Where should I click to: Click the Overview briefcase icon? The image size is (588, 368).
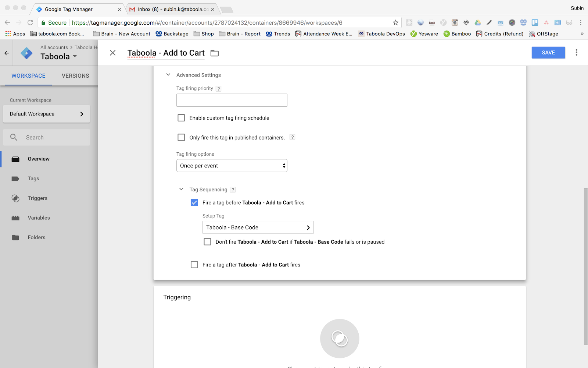[15, 159]
